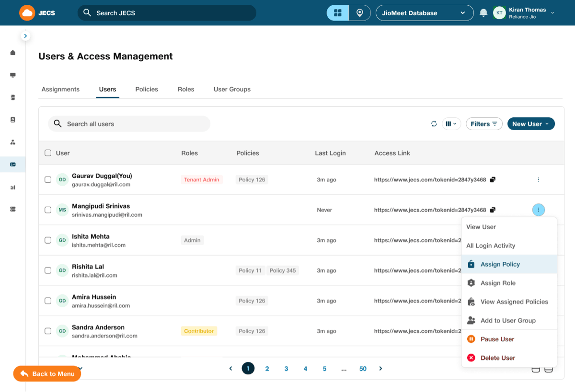This screenshot has width=575, height=392.
Task: Click Policy 345 tag for Rishita Lal
Action: [x=283, y=270]
